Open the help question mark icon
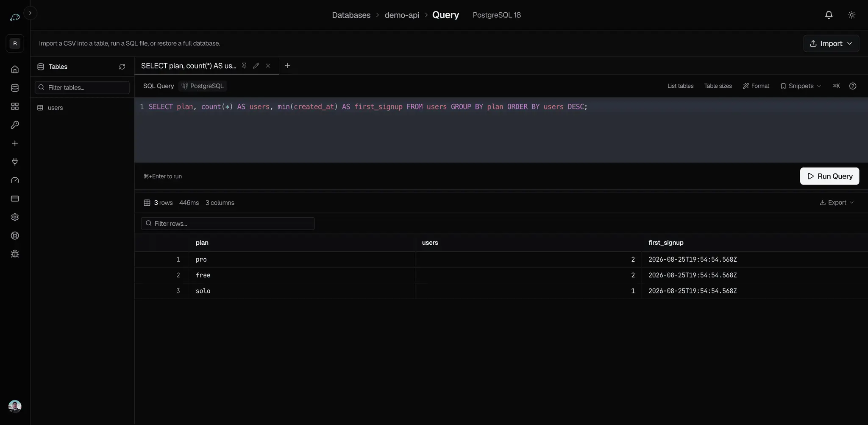This screenshot has width=868, height=425. point(853,86)
